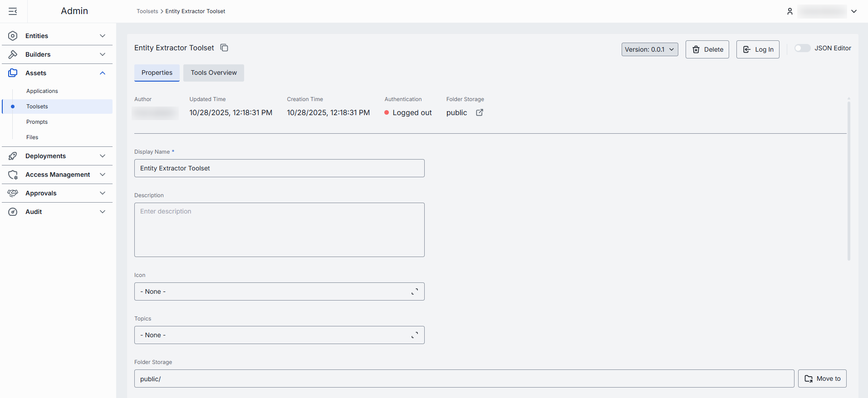Select the Properties tab
The image size is (868, 398).
(x=157, y=73)
